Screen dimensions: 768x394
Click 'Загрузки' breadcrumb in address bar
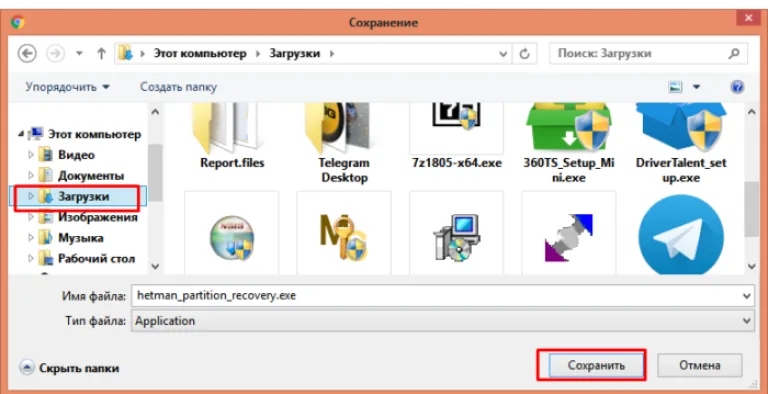click(x=294, y=53)
